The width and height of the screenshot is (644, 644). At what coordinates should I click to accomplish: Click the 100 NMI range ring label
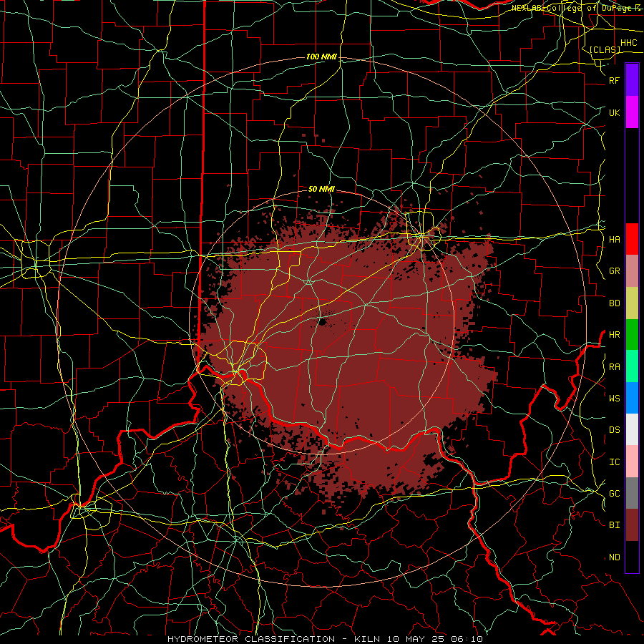tap(321, 57)
